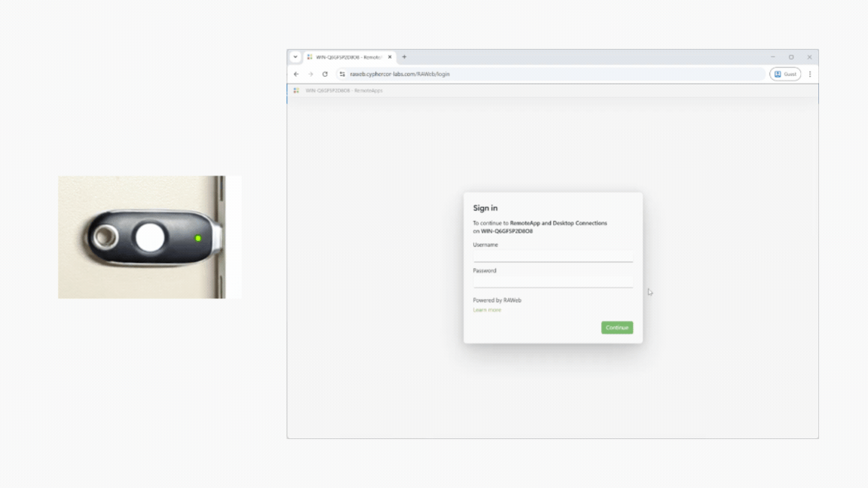Reload the RAWeb login page
868x488 pixels.
[325, 75]
